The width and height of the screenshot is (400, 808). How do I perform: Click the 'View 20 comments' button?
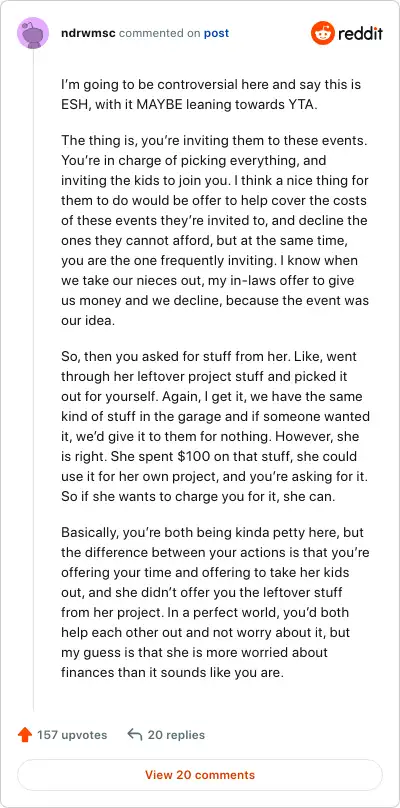tap(200, 775)
